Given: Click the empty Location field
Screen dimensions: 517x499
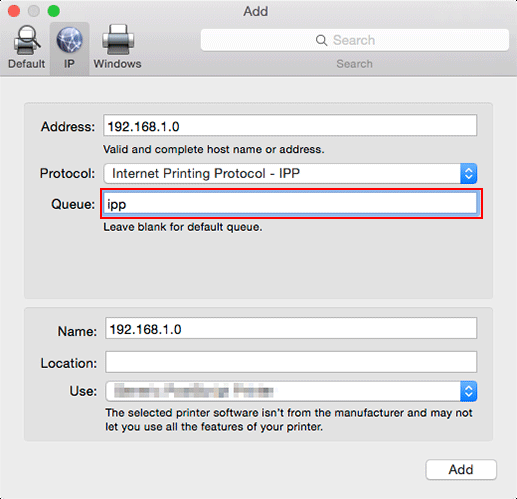Looking at the screenshot, I should point(291,362).
